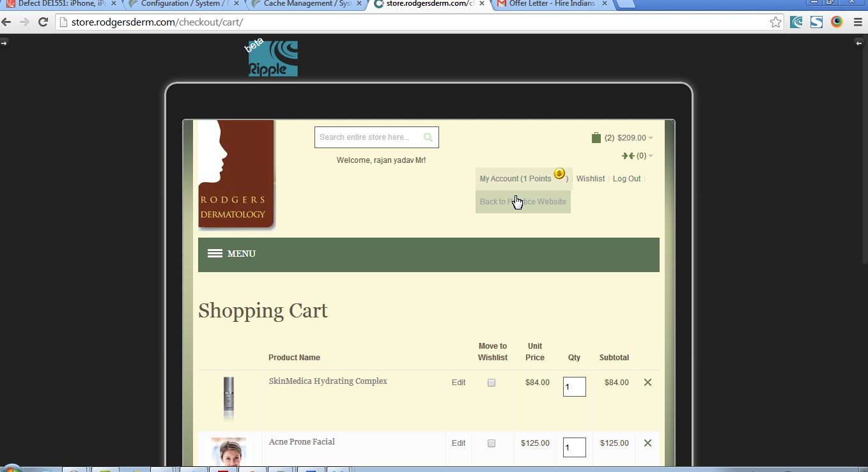The image size is (868, 472).
Task: Open the Chrome hamburger menu
Action: click(x=858, y=22)
